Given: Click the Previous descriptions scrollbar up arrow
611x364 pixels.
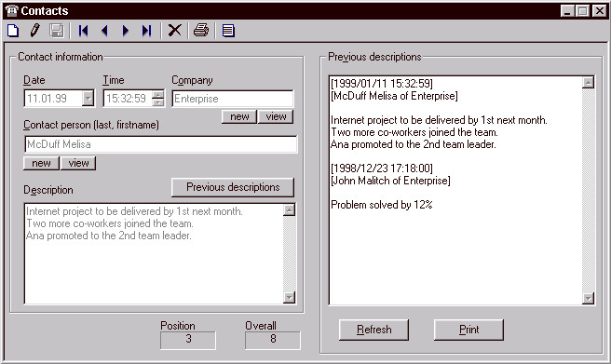Looking at the screenshot, I should pyautogui.click(x=588, y=83).
